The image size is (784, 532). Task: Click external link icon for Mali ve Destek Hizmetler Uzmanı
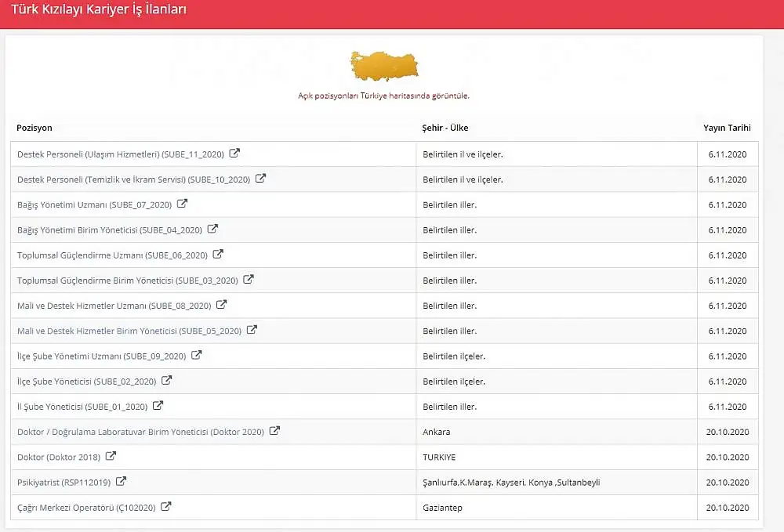(222, 305)
